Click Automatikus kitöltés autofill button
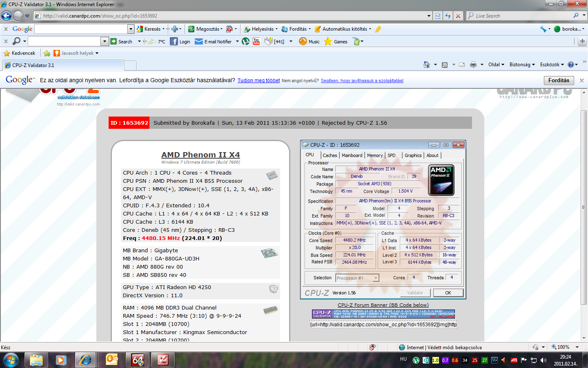This screenshot has width=588, height=368. tap(343, 29)
